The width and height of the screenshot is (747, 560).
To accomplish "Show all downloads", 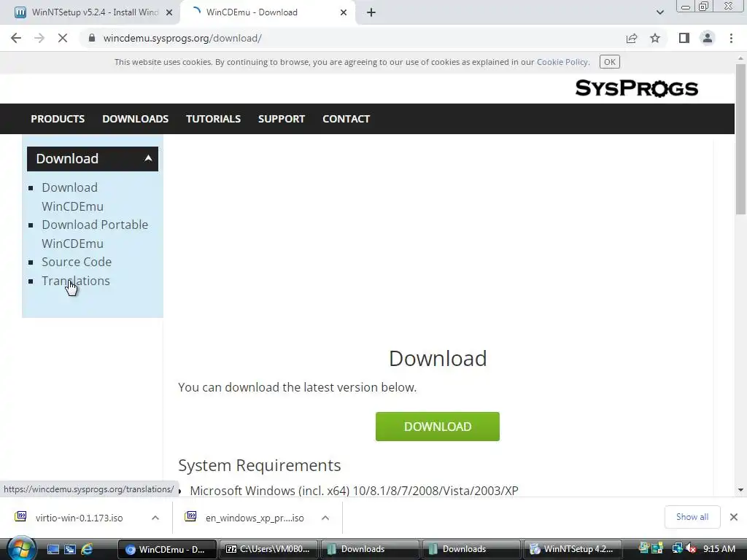I will [692, 517].
